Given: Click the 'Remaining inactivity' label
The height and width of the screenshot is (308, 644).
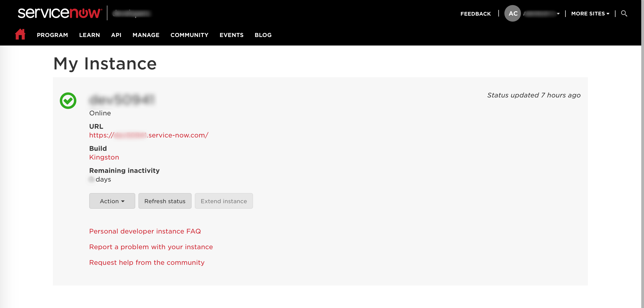Looking at the screenshot, I should click(x=124, y=171).
